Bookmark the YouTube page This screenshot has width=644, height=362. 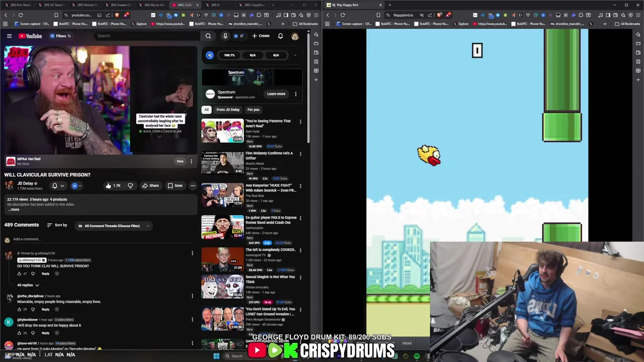pos(56,15)
